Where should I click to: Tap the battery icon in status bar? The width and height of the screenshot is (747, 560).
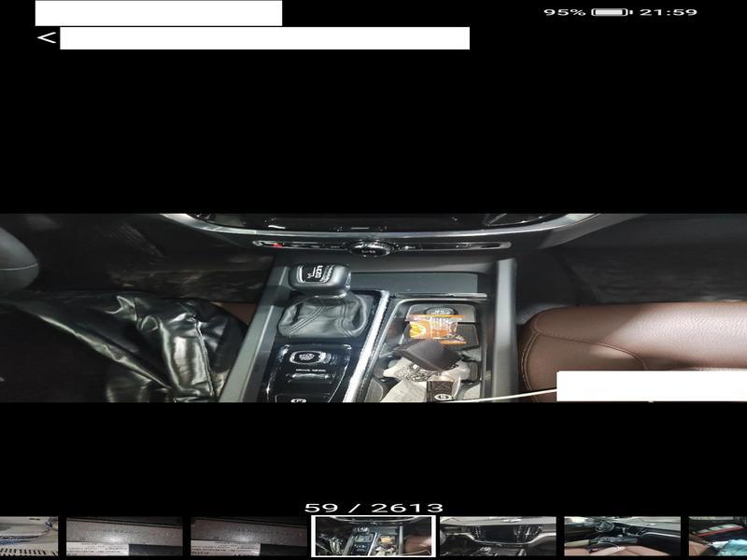pyautogui.click(x=612, y=12)
